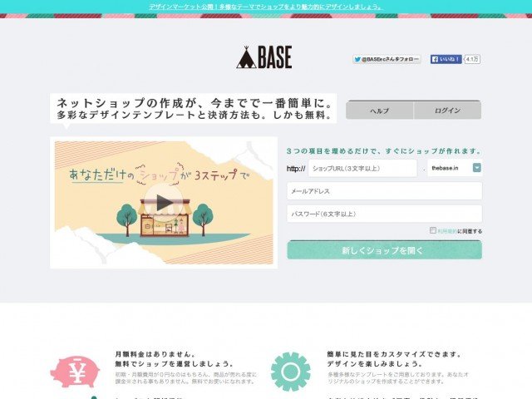Check the terms agreement checkbox
This screenshot has width=532, height=399.
click(432, 230)
